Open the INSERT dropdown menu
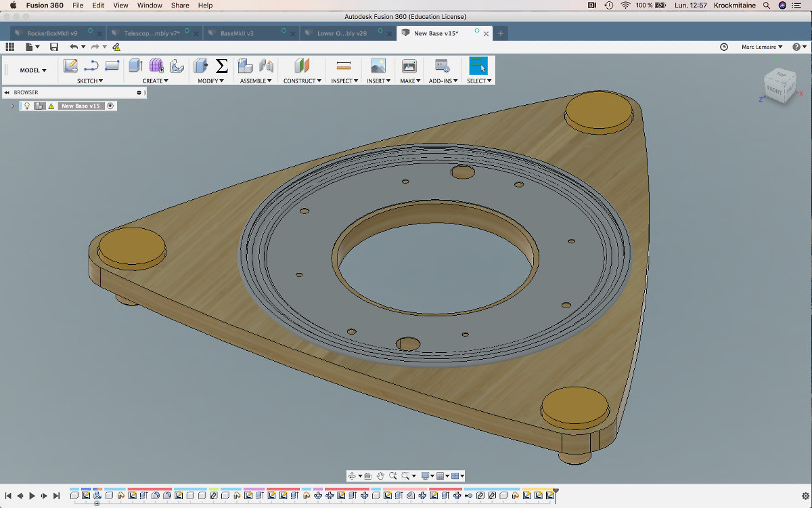Screen dimensions: 812x508 tap(379, 81)
